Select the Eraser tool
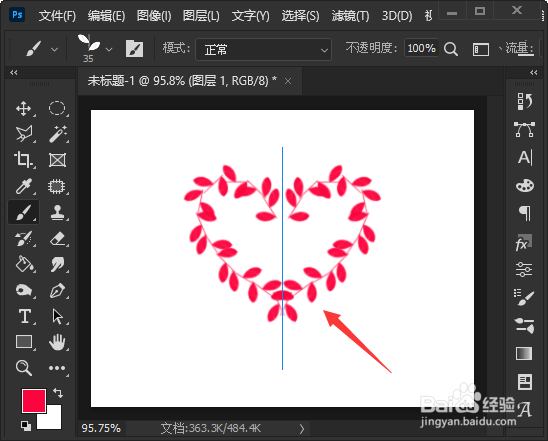 57,238
